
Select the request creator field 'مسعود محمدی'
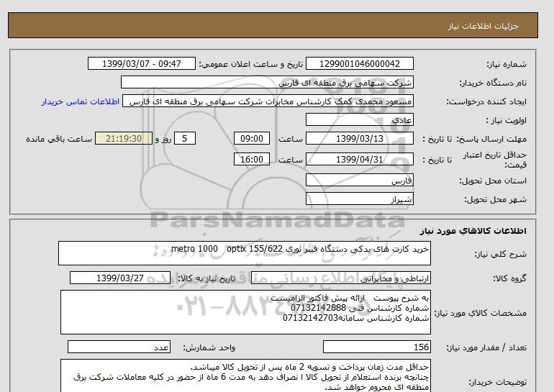pos(268,101)
